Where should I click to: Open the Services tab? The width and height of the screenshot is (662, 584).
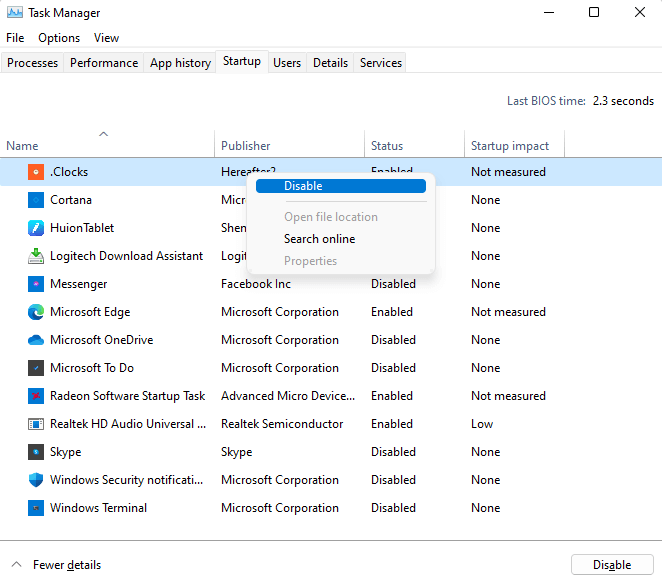[x=380, y=63]
